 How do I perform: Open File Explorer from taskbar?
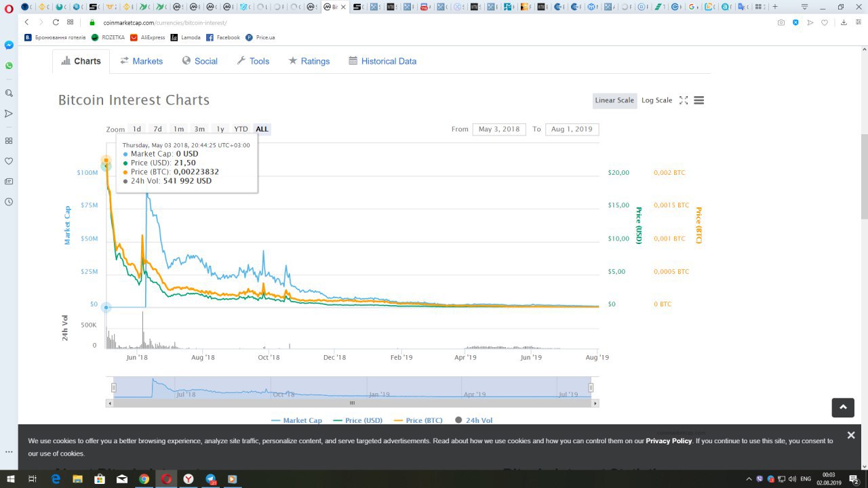coord(77,479)
